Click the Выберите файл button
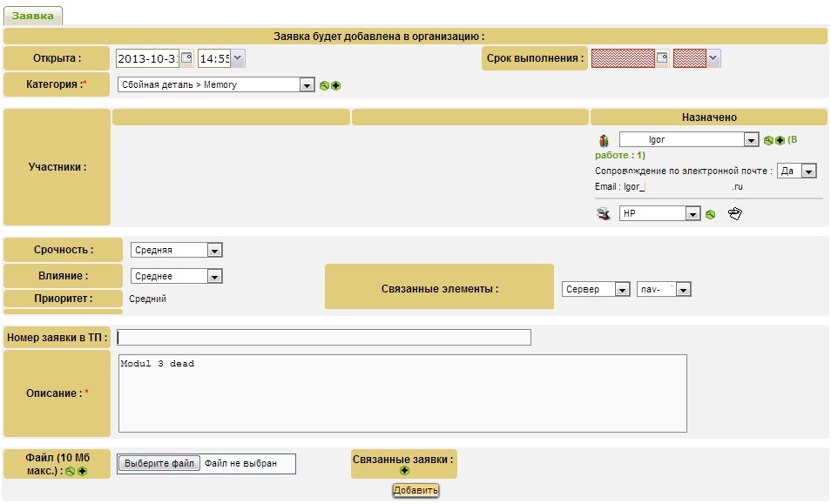Image resolution: width=831 pixels, height=504 pixels. click(159, 463)
